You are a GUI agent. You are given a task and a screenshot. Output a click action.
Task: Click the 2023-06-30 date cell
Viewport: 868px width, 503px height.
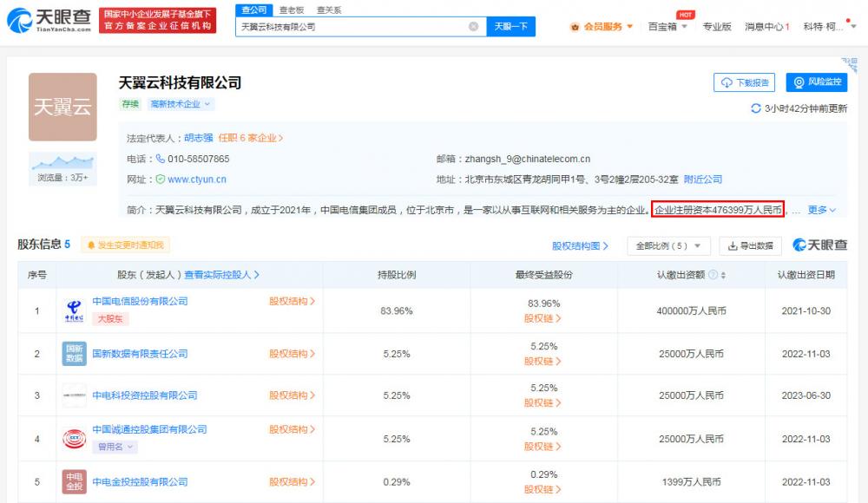tap(806, 395)
